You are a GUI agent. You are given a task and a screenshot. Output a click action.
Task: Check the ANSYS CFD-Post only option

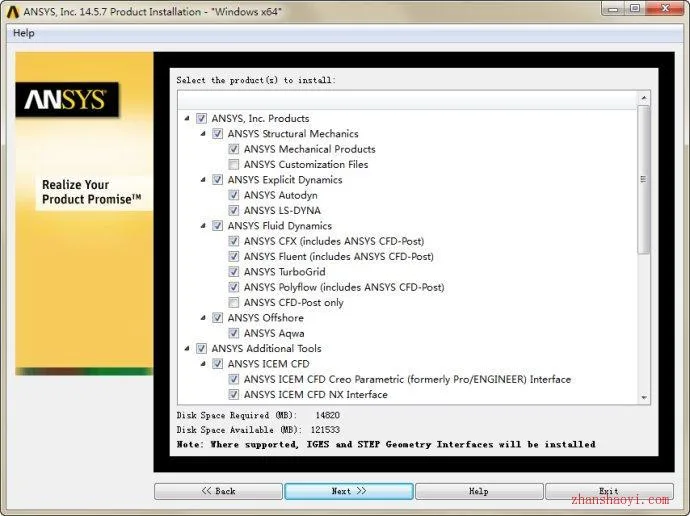tap(234, 303)
